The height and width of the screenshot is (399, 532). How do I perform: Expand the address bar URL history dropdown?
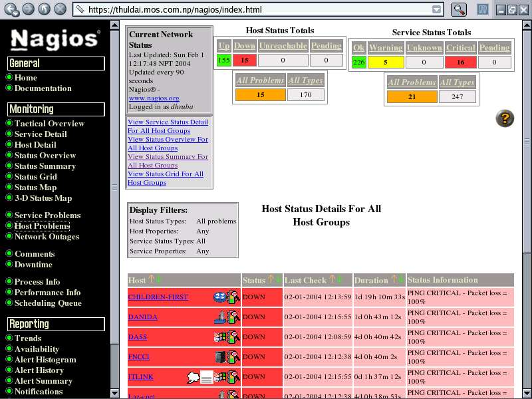point(437,9)
